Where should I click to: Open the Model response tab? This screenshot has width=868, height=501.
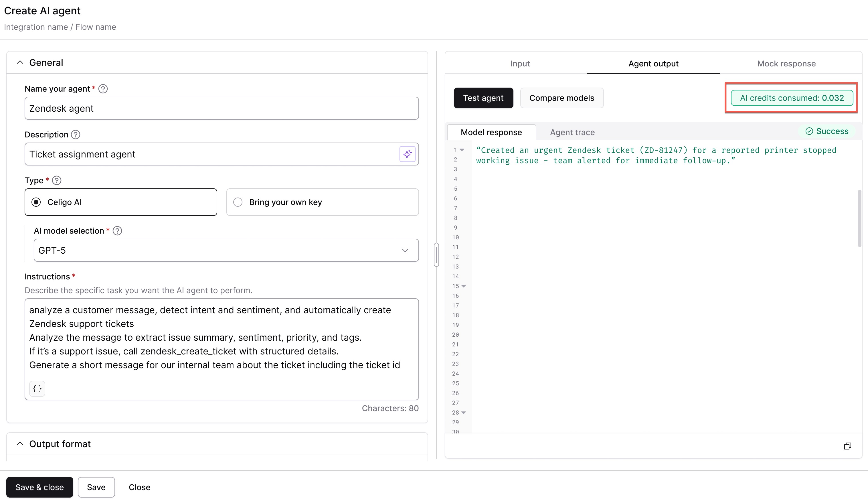pos(491,132)
